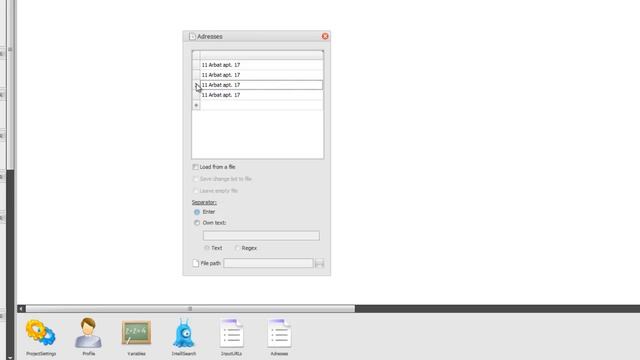Screen dimensions: 640x360
Task: Click the highlighted third 11 Arbat apt. 17 cell
Action: pos(261,85)
